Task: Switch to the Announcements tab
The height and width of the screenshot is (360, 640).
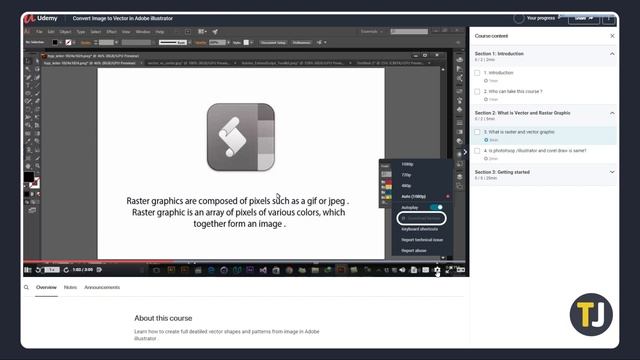Action: pos(102,287)
